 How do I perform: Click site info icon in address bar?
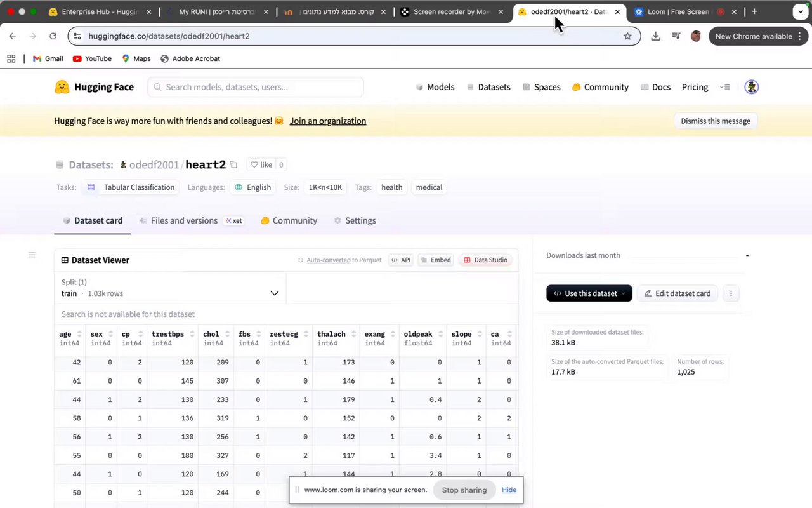77,36
